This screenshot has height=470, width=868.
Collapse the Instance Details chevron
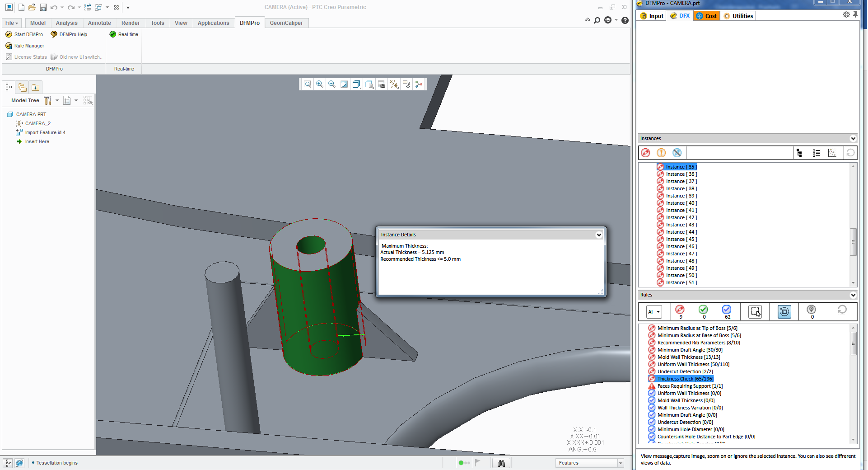(x=599, y=235)
